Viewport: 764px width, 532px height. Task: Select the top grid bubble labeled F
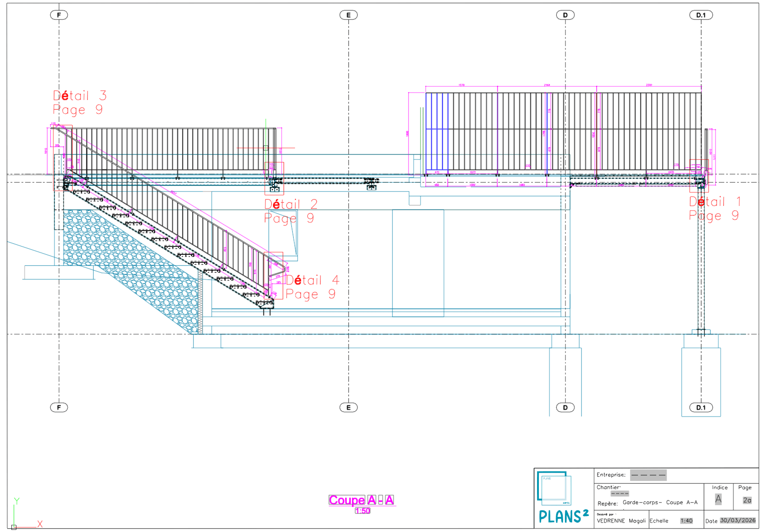tap(59, 15)
